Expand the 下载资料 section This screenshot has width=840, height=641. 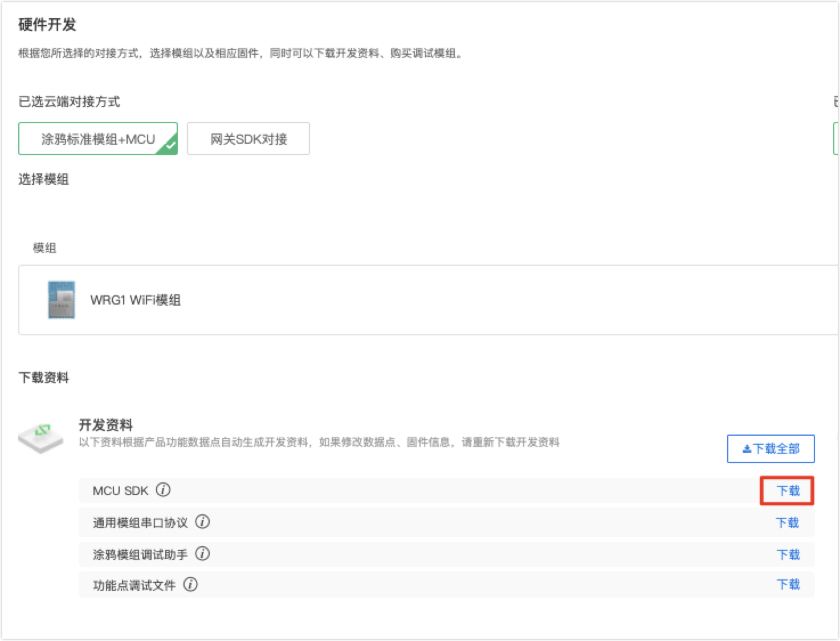45,377
